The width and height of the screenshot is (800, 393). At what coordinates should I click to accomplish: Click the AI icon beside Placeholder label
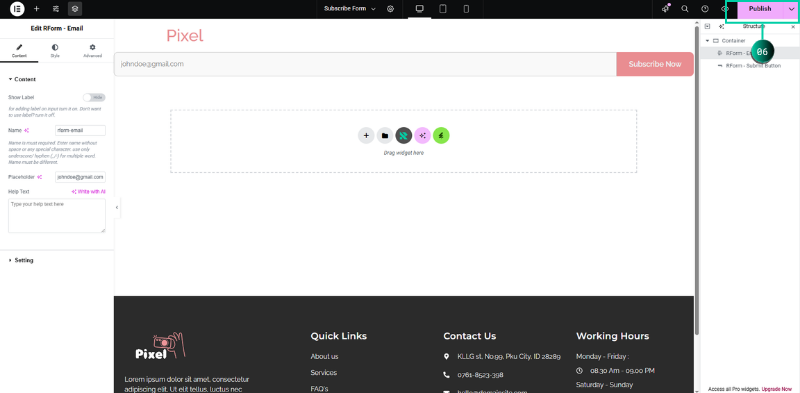tap(39, 177)
